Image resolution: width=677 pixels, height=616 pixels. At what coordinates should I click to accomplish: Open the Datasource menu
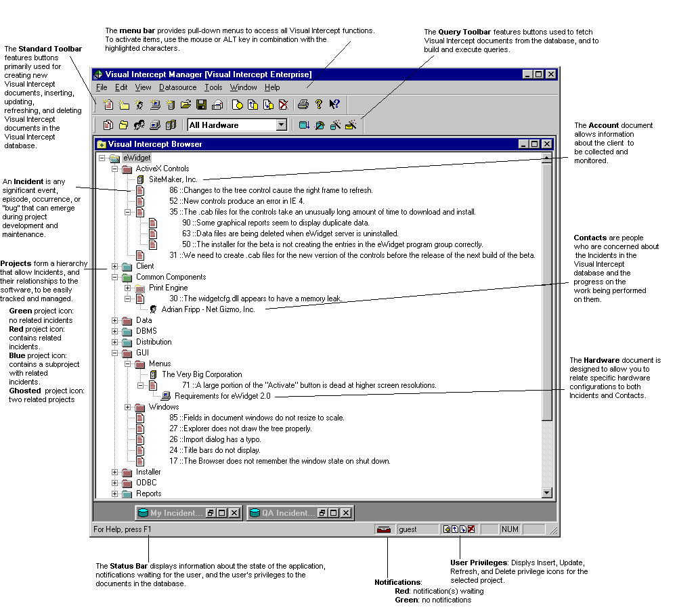point(177,87)
